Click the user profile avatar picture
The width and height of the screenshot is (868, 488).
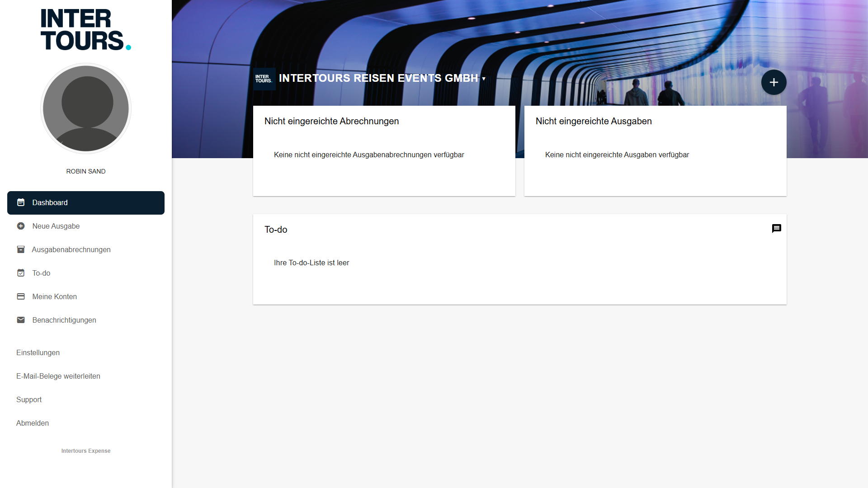(86, 108)
